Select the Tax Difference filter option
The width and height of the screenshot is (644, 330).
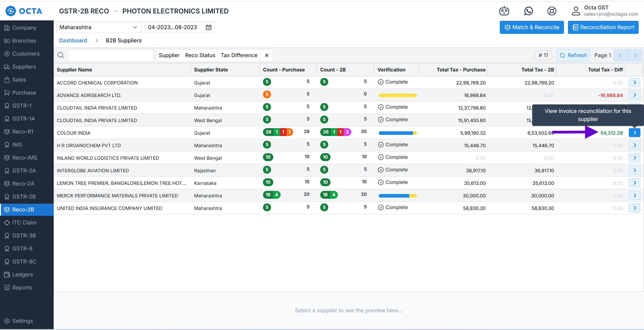tap(239, 55)
